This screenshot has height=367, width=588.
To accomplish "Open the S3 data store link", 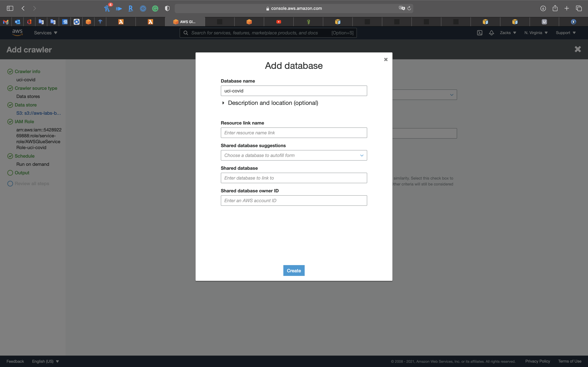I will [x=38, y=113].
